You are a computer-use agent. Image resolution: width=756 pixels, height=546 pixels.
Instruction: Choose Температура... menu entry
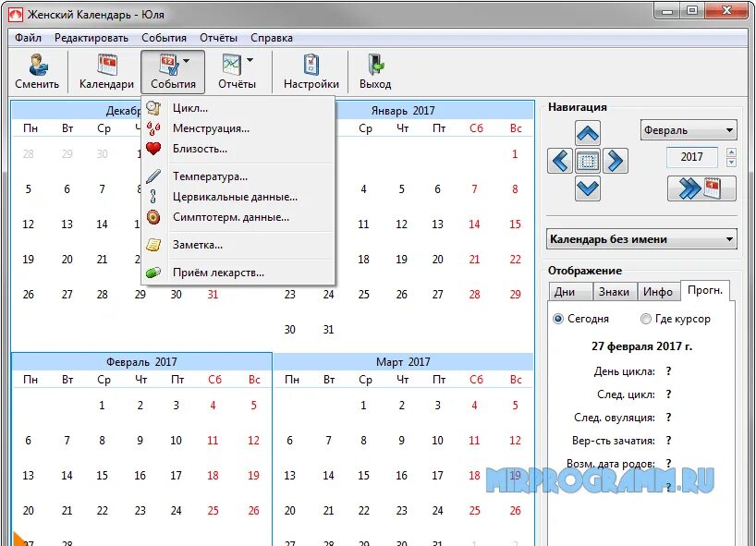238,176
